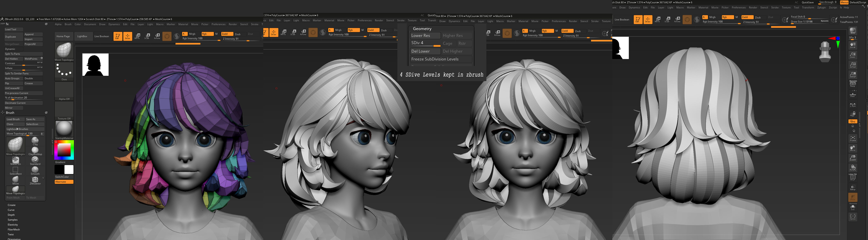This screenshot has height=240, width=868.
Task: Open the Color menu
Action: tap(78, 24)
